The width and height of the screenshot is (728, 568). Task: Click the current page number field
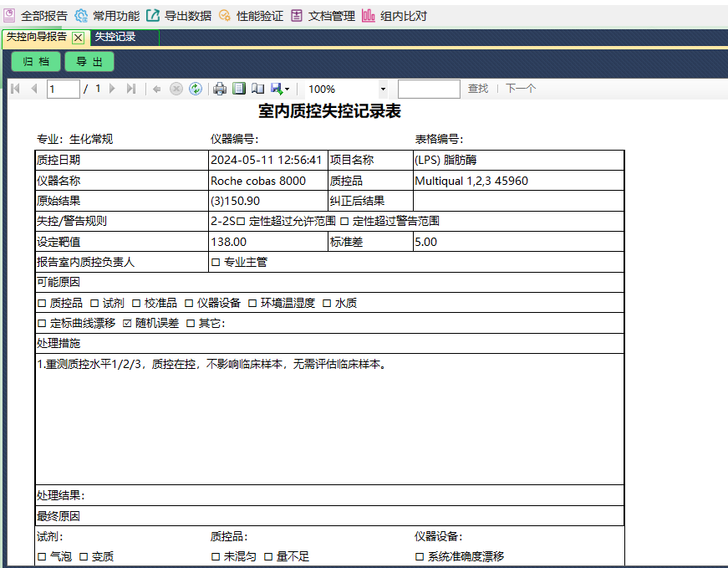63,89
